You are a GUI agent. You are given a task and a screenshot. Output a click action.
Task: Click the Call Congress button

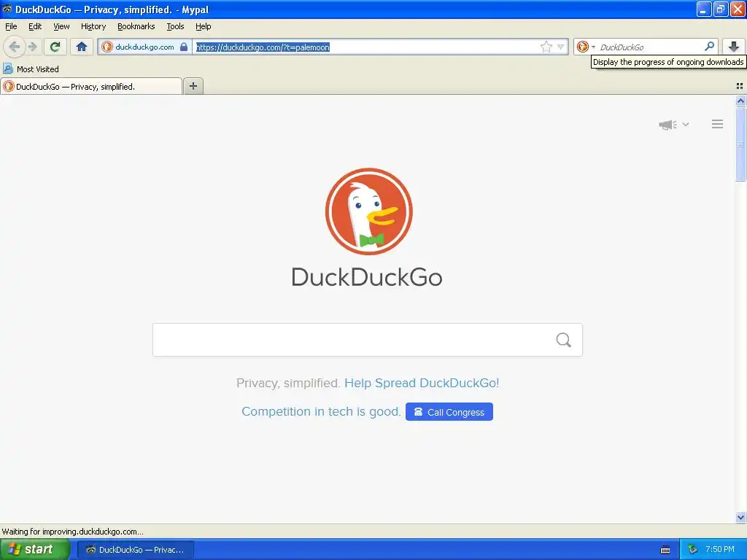[x=449, y=412]
